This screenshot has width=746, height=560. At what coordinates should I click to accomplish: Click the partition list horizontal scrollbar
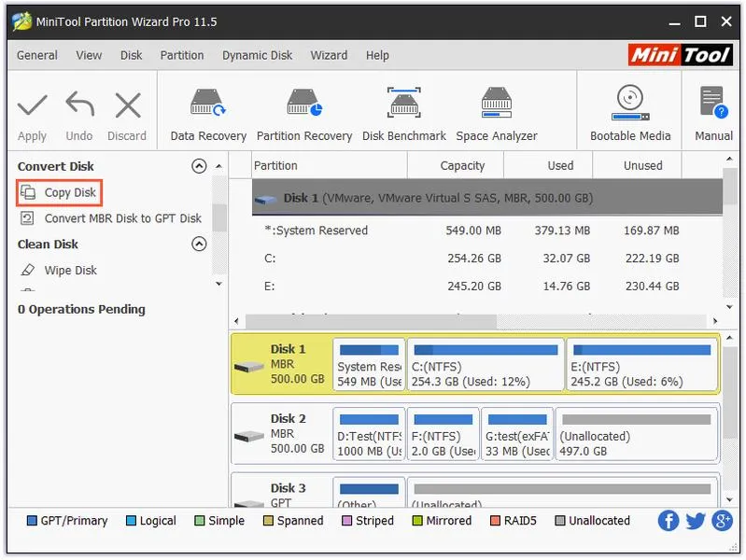(x=475, y=321)
